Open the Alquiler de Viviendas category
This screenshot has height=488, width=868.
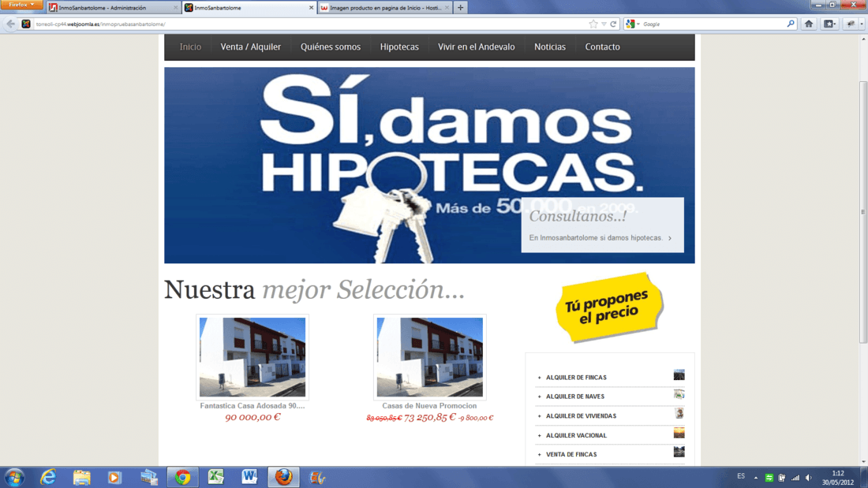[582, 415]
